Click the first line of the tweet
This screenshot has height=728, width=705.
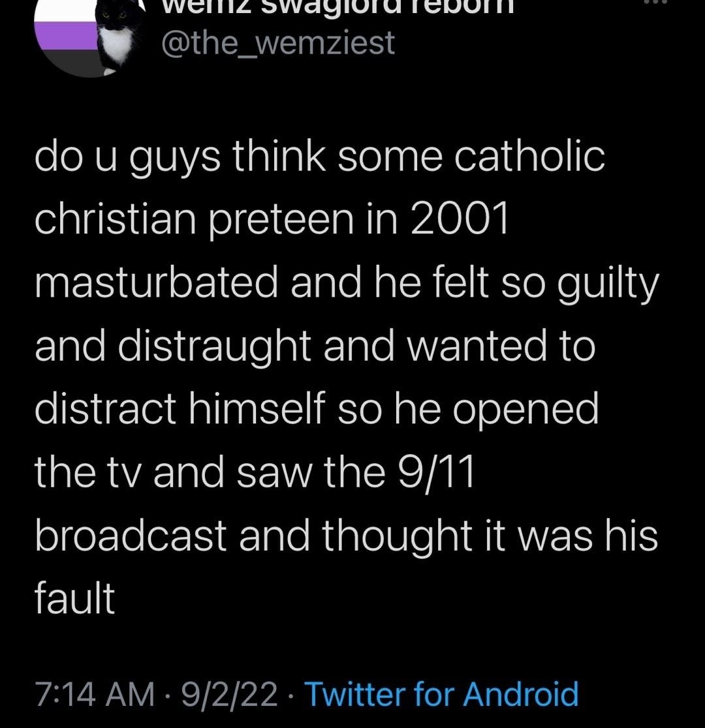(320, 155)
